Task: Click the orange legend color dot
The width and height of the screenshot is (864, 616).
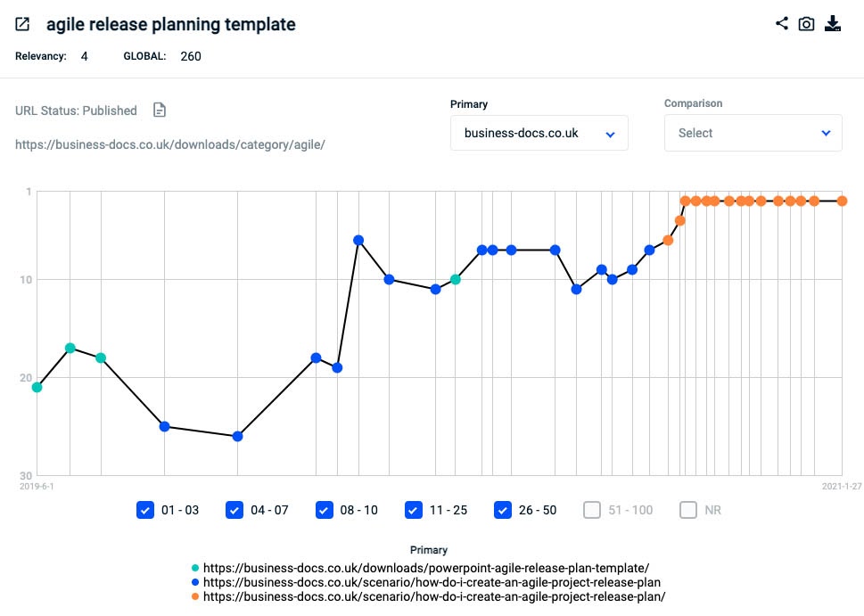Action: [x=196, y=596]
